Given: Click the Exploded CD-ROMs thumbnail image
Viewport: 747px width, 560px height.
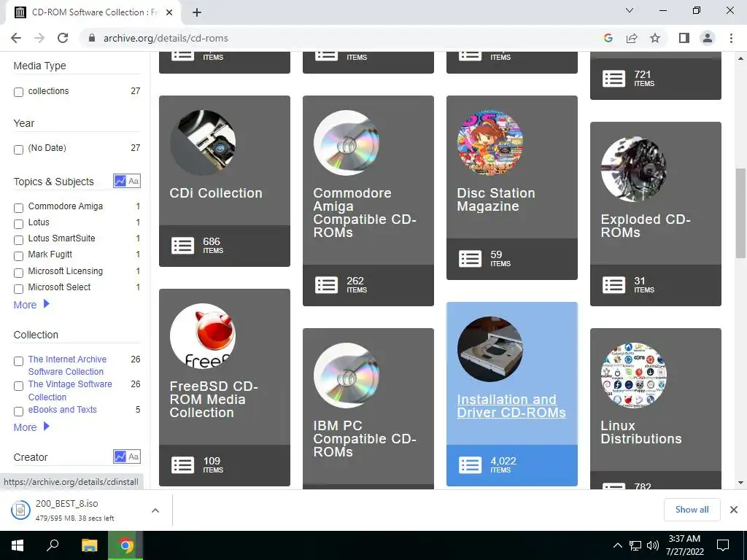Looking at the screenshot, I should tap(634, 169).
